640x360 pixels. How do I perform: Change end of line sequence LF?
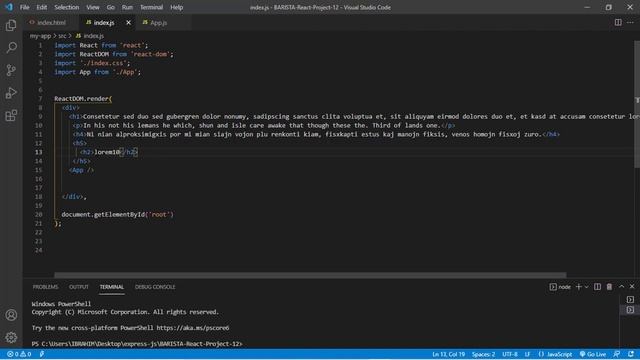pyautogui.click(x=527, y=354)
